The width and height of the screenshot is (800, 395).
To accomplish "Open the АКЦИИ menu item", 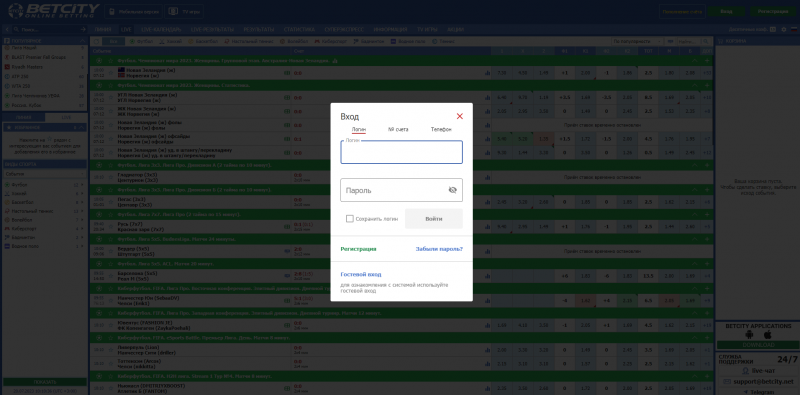I will [456, 30].
